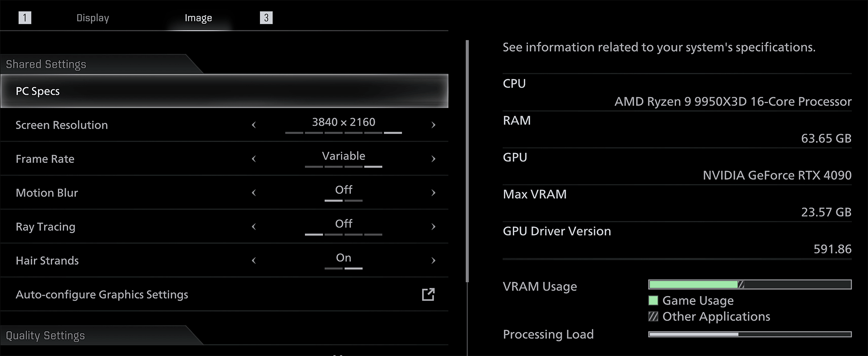Open the Auto-configure Graphics Settings external icon
868x356 pixels.
[x=428, y=295]
